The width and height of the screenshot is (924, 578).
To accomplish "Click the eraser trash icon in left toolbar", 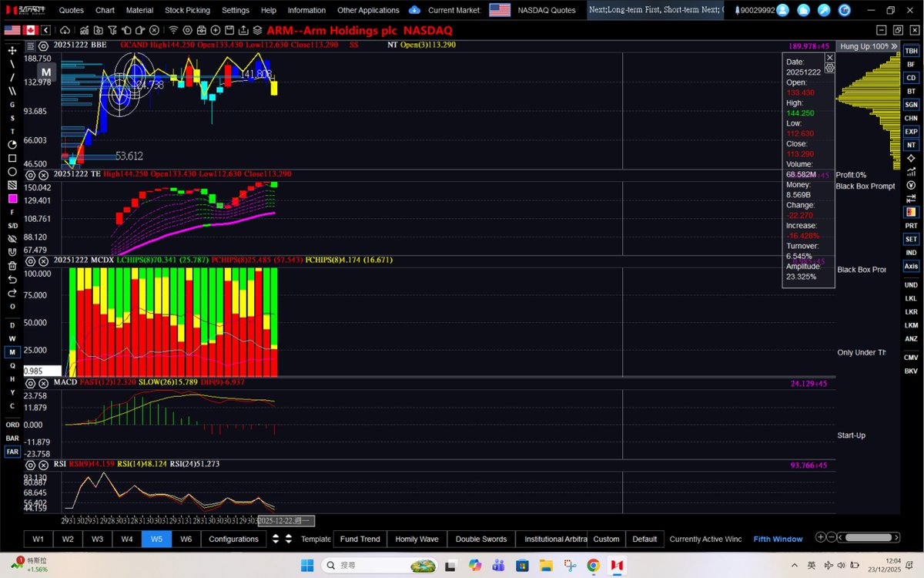I will coord(12,267).
